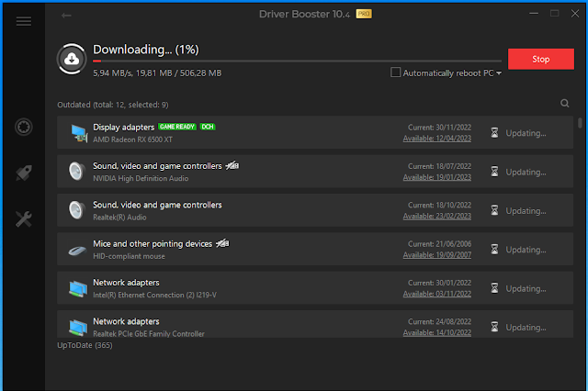Open the Boost rocket icon in the sidebar
588x391 pixels.
[24, 172]
